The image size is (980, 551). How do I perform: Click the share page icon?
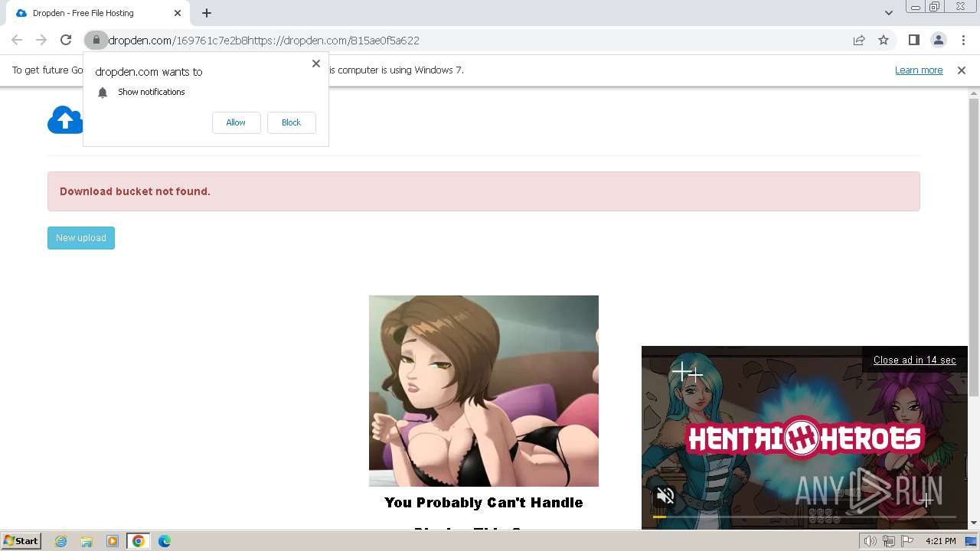[x=859, y=41]
